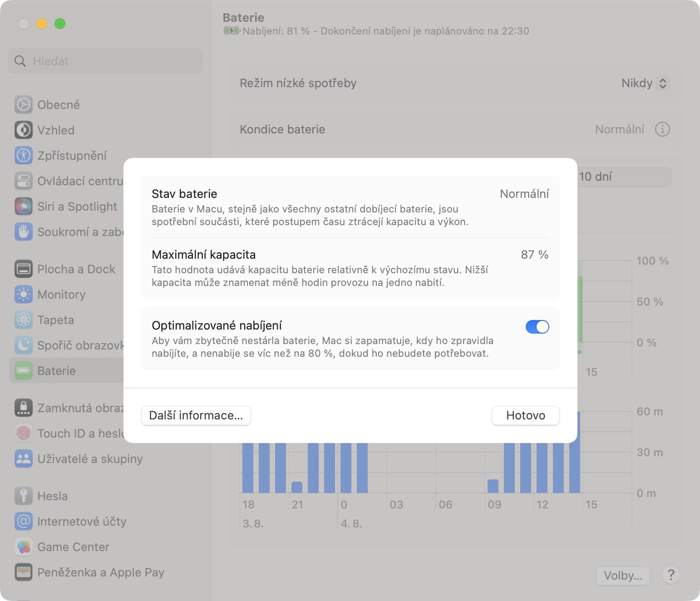Click the Kondice baterie info icon
The height and width of the screenshot is (601, 700).
point(662,129)
